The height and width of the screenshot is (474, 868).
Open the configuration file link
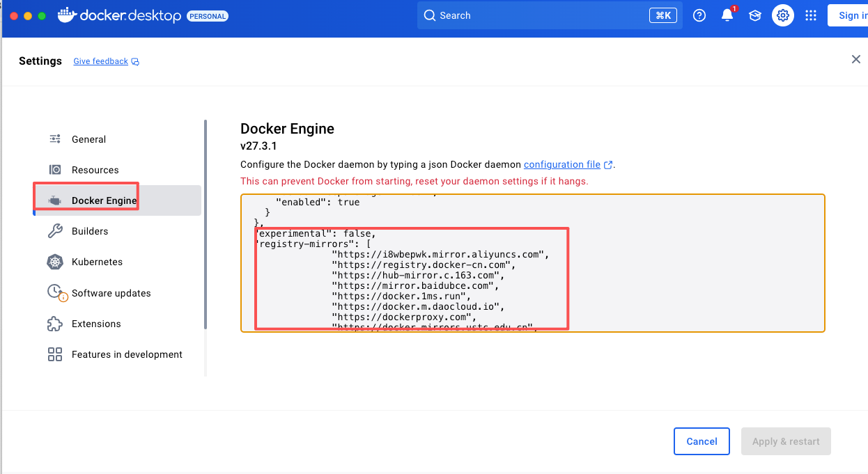pos(562,165)
